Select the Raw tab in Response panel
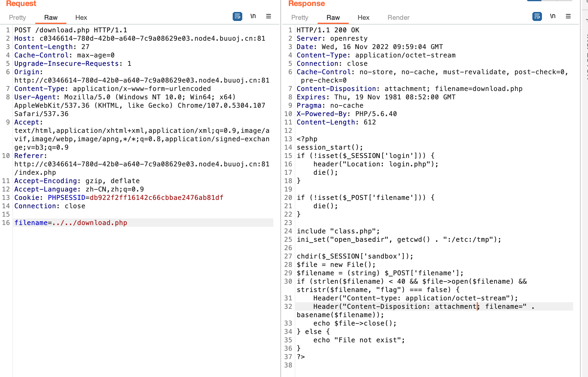Image resolution: width=588 pixels, height=377 pixels. point(333,17)
